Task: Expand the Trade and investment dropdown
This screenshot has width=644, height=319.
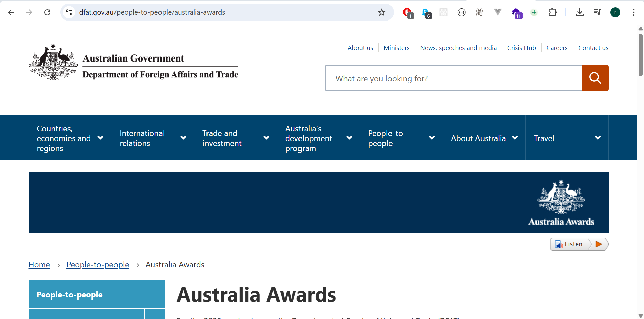Action: (235, 138)
